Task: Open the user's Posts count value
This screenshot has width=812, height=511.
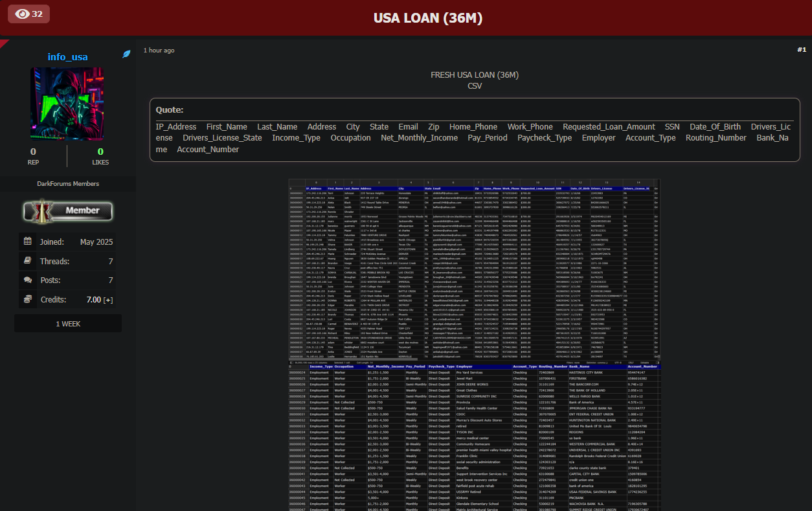Action: pos(111,280)
